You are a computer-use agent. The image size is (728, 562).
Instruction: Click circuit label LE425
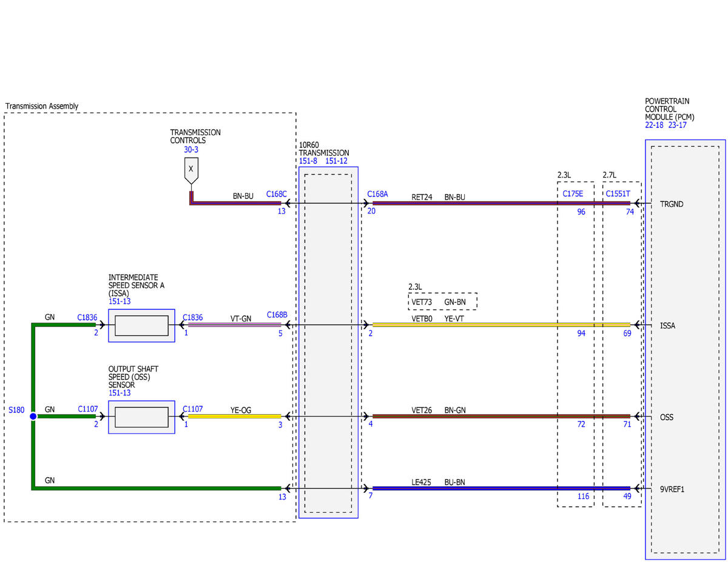coord(421,483)
